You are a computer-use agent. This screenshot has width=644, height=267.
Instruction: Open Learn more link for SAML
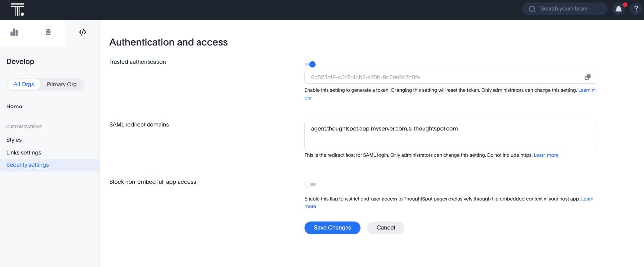(x=546, y=155)
